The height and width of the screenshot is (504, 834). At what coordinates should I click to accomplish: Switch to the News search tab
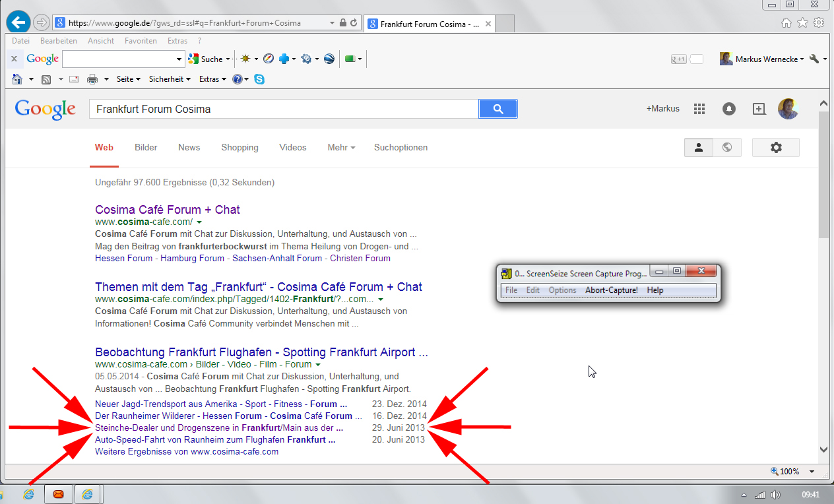coord(189,148)
